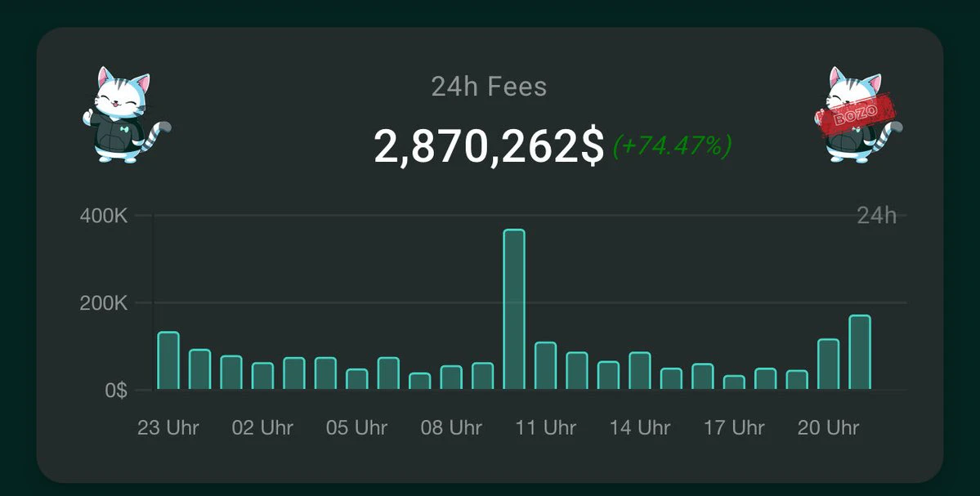The height and width of the screenshot is (496, 980).
Task: Select the bar above the 23 Uhr label
Action: pyautogui.click(x=168, y=360)
